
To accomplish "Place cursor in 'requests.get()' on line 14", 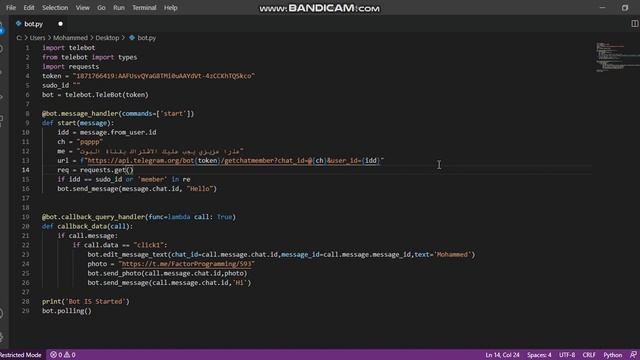I will tap(107, 170).
